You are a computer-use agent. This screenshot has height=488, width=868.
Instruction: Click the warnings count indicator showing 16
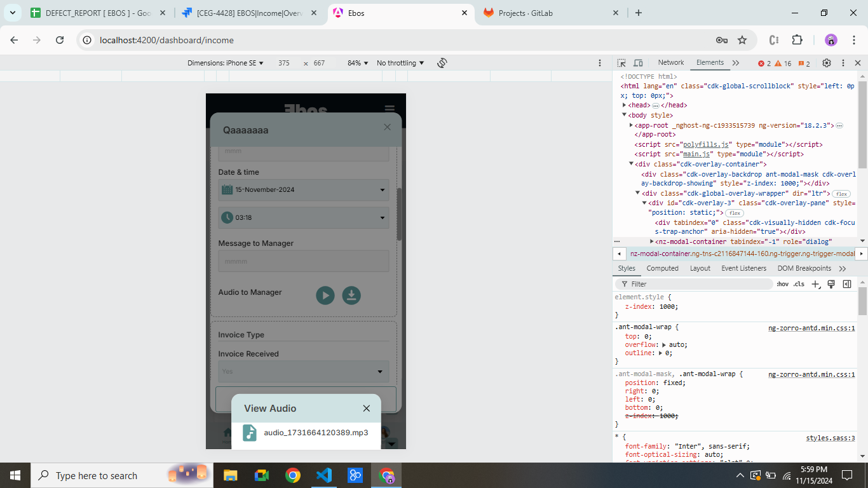(x=783, y=64)
